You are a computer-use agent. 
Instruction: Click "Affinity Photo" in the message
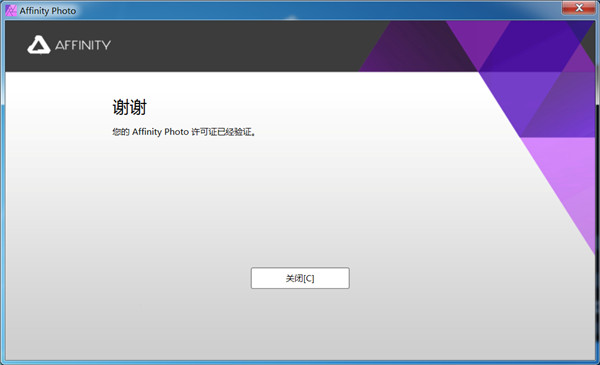[161, 132]
